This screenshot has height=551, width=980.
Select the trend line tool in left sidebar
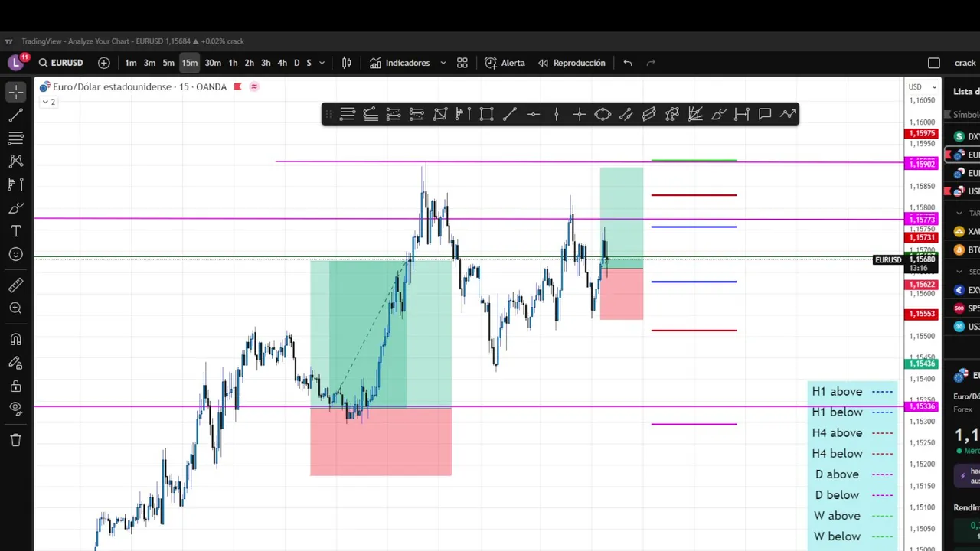pos(16,116)
